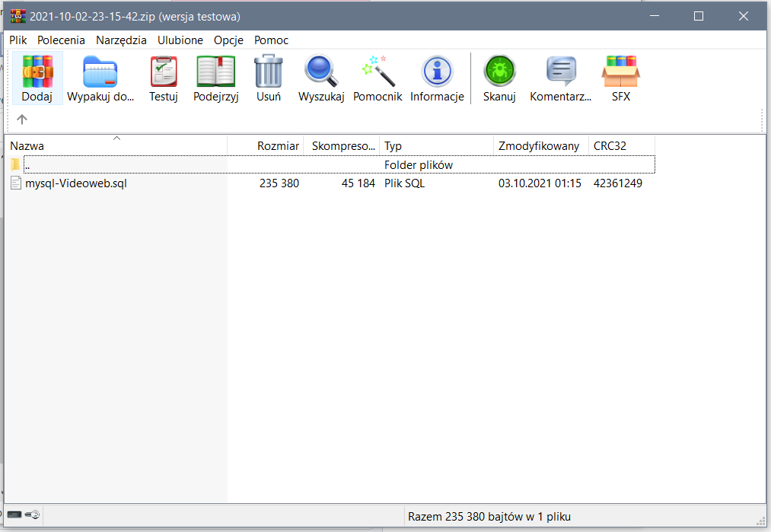Viewport: 771px width, 532px height.
Task: Sort by the Skompreso... column header
Action: click(342, 146)
